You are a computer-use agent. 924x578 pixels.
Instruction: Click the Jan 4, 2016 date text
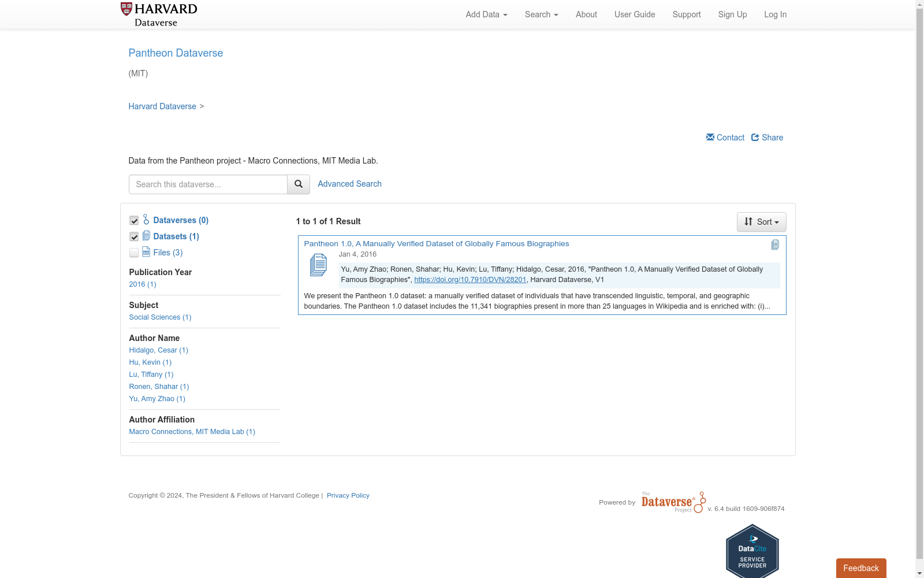357,254
